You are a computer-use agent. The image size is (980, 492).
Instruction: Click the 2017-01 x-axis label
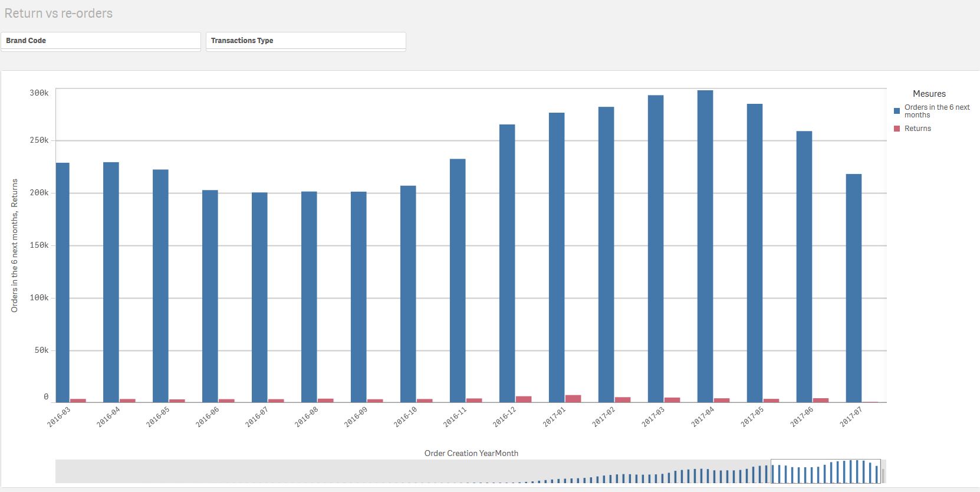tap(554, 417)
